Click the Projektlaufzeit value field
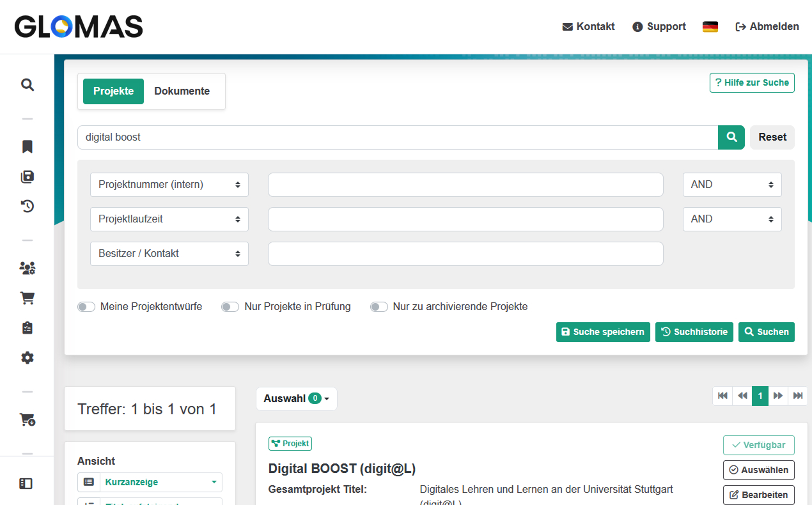Viewport: 812px width, 505px height. point(465,219)
